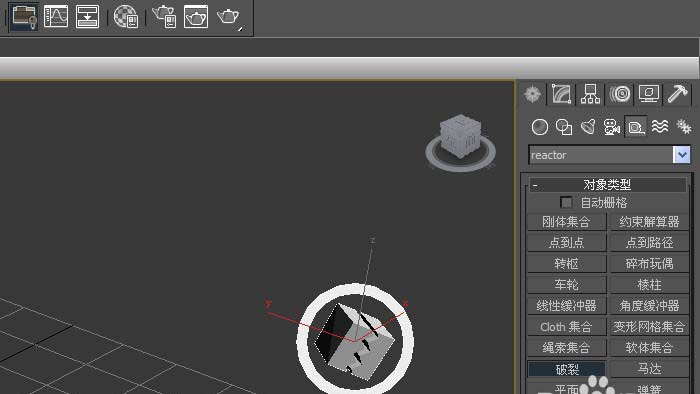
Task: Select the Systems gears category icon
Action: tap(683, 127)
